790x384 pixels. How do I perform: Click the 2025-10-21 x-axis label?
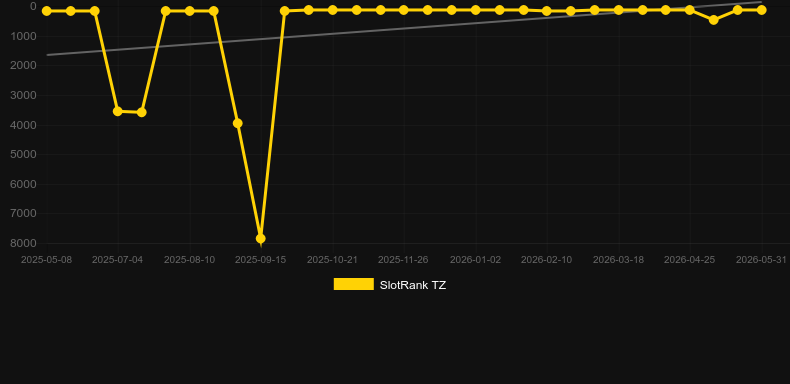coord(333,260)
